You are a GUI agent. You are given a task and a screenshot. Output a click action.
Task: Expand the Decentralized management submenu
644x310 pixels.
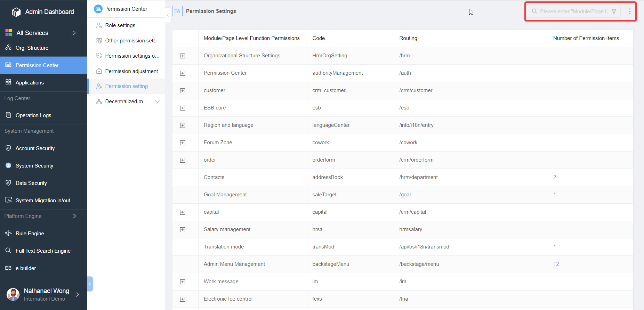[157, 101]
